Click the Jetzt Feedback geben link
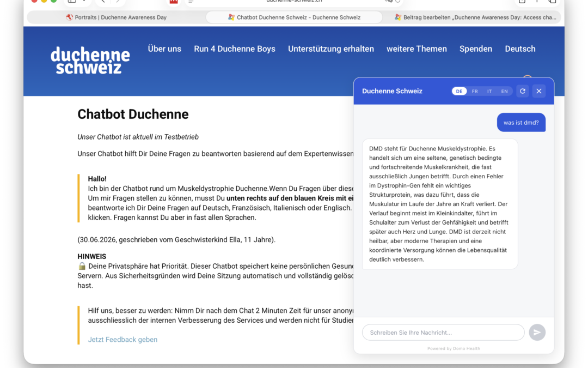The image size is (588, 368). pyautogui.click(x=122, y=340)
